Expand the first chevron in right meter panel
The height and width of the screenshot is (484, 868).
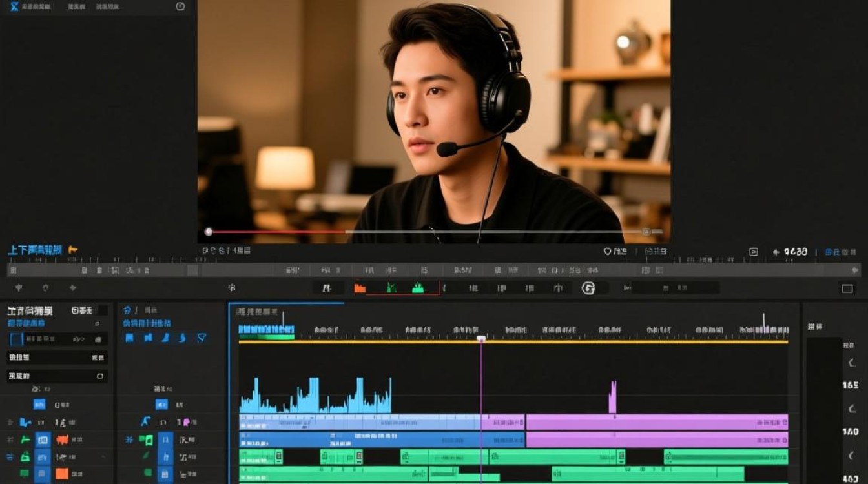pos(851,363)
